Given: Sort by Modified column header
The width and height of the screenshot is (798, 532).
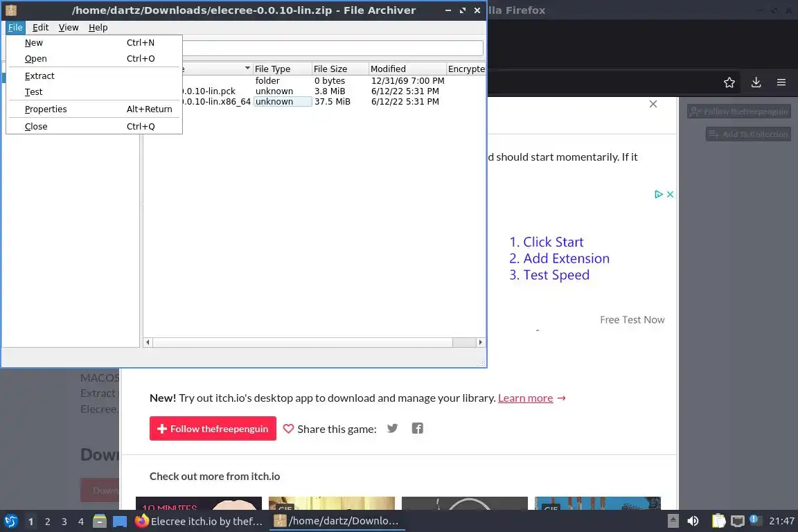Looking at the screenshot, I should pos(407,69).
